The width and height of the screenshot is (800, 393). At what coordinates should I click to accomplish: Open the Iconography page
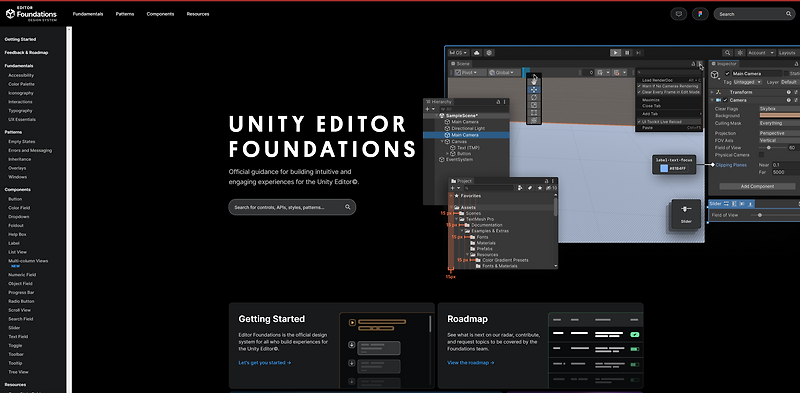21,93
